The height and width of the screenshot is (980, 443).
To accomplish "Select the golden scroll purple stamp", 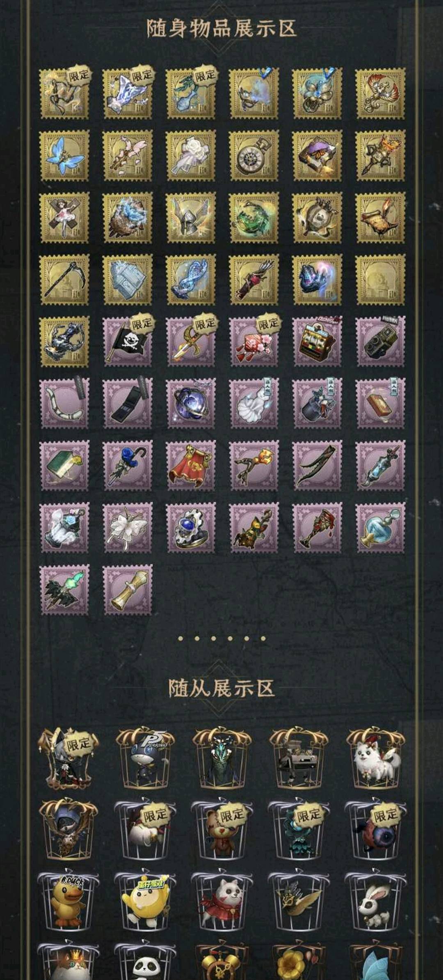I will click(128, 590).
